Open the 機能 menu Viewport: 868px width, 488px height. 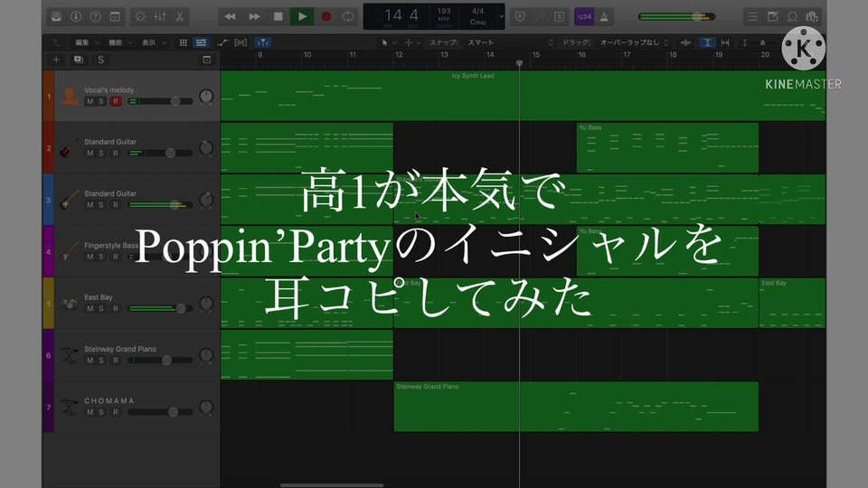[120, 42]
